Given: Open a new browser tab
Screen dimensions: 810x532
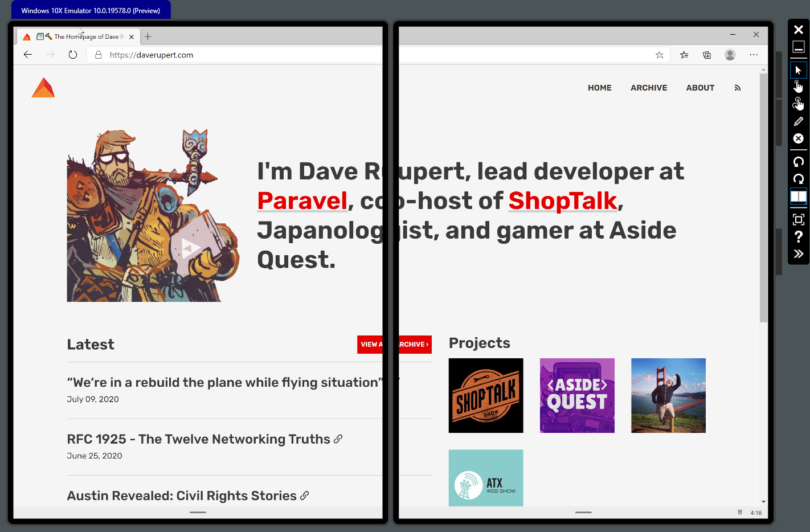Looking at the screenshot, I should tap(148, 36).
